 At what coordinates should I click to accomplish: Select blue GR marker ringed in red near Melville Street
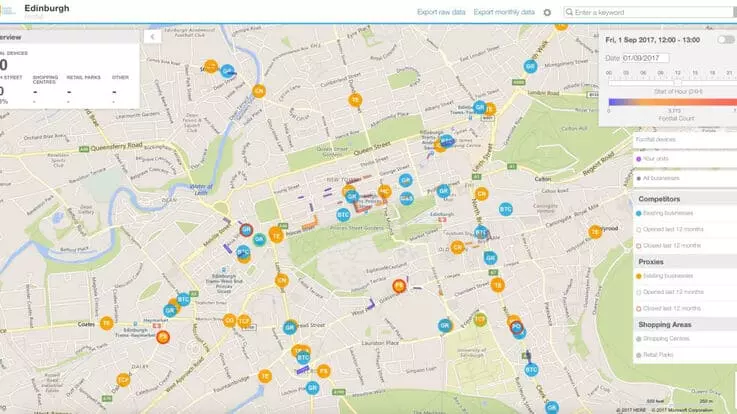(x=246, y=230)
